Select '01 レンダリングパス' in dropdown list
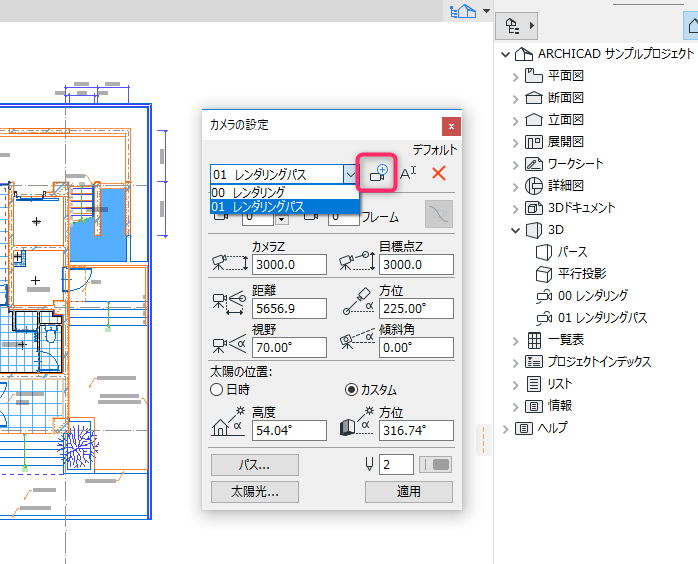 pos(284,207)
